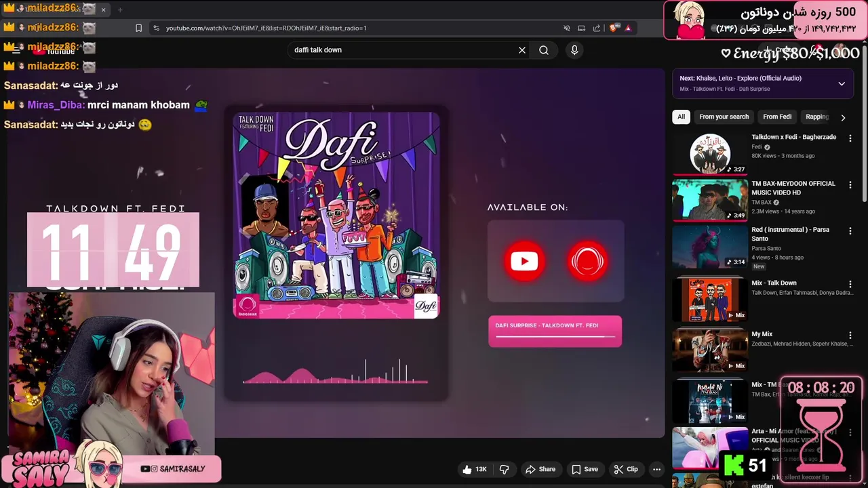Select the All filter chip
Viewport: 868px width, 488px height.
(x=681, y=117)
